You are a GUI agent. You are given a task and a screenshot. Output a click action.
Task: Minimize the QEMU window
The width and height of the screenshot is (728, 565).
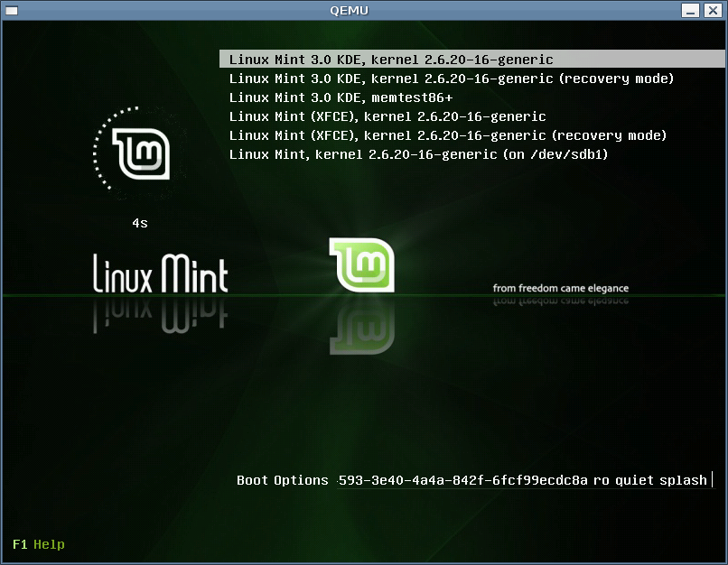(x=690, y=10)
